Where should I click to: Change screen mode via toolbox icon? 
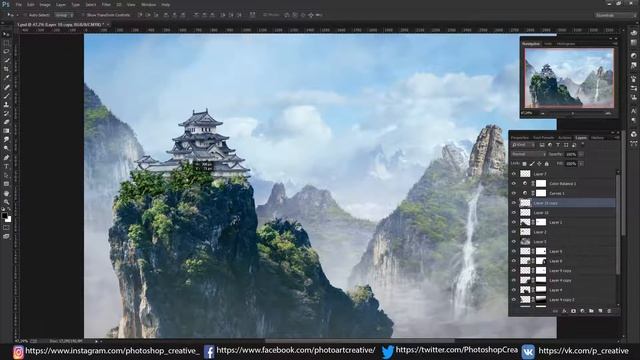point(6,236)
